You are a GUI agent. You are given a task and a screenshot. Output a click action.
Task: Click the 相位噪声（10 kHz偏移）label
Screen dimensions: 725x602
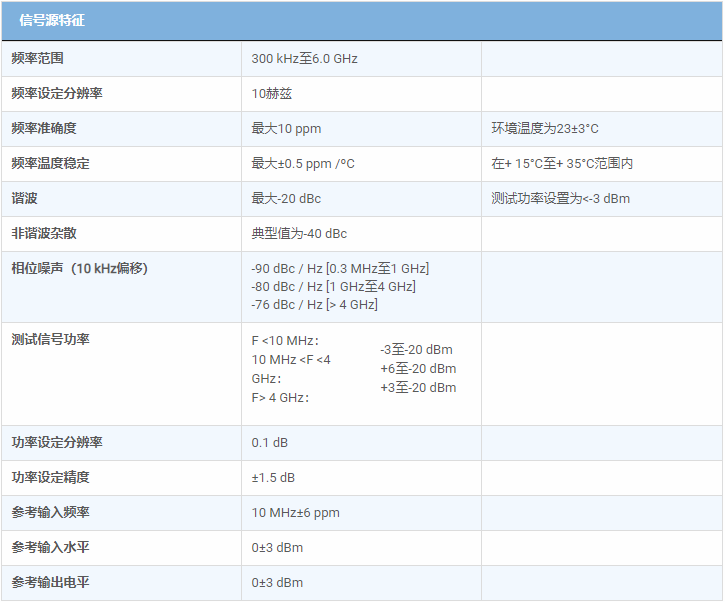79,269
